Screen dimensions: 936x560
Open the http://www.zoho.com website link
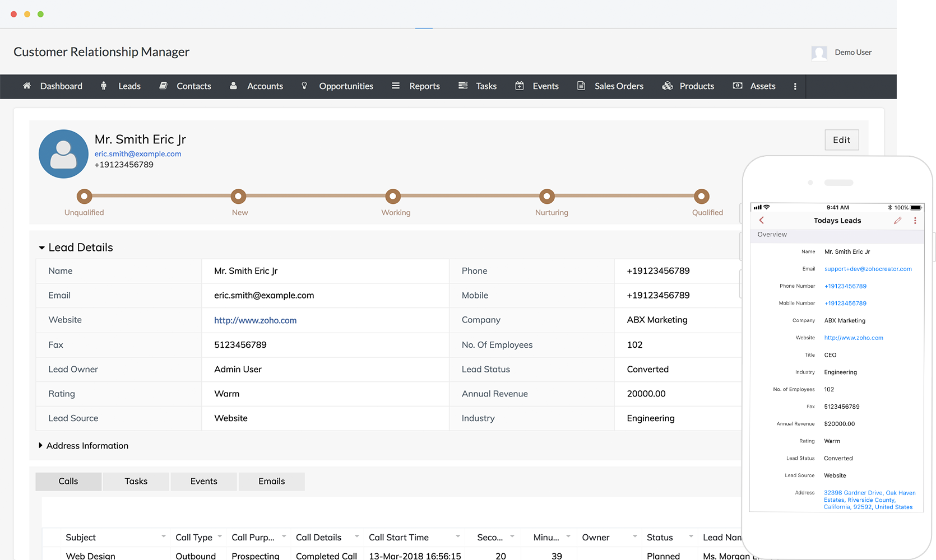point(255,320)
